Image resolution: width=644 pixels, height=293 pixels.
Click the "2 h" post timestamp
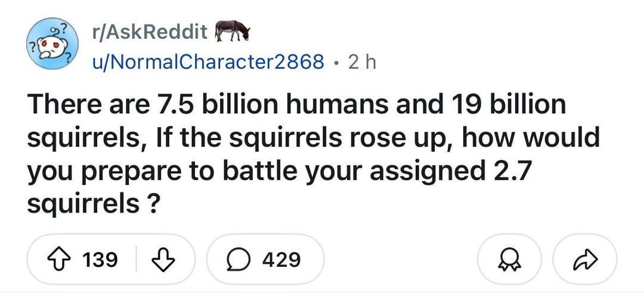click(x=361, y=61)
